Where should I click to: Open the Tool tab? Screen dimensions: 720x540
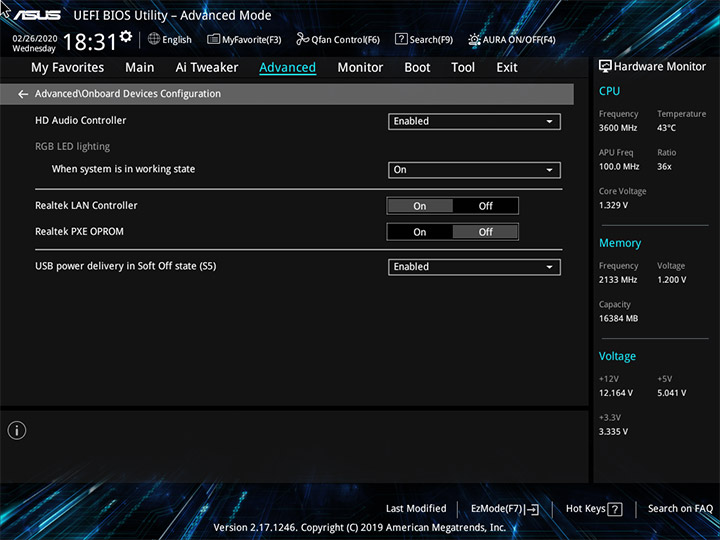tap(463, 68)
